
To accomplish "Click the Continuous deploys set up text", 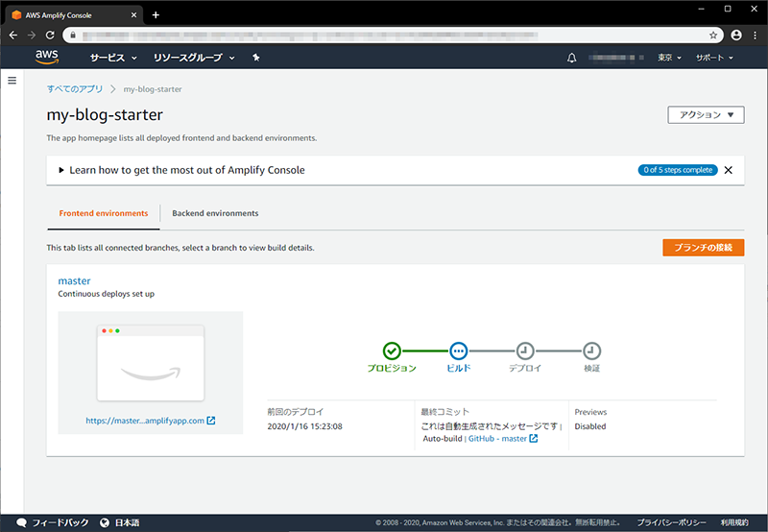I will point(107,294).
